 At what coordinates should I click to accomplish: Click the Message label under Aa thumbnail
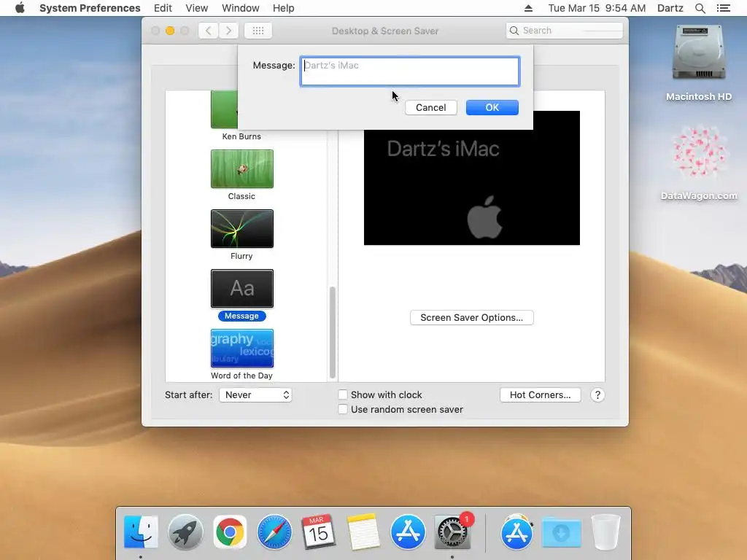(241, 316)
